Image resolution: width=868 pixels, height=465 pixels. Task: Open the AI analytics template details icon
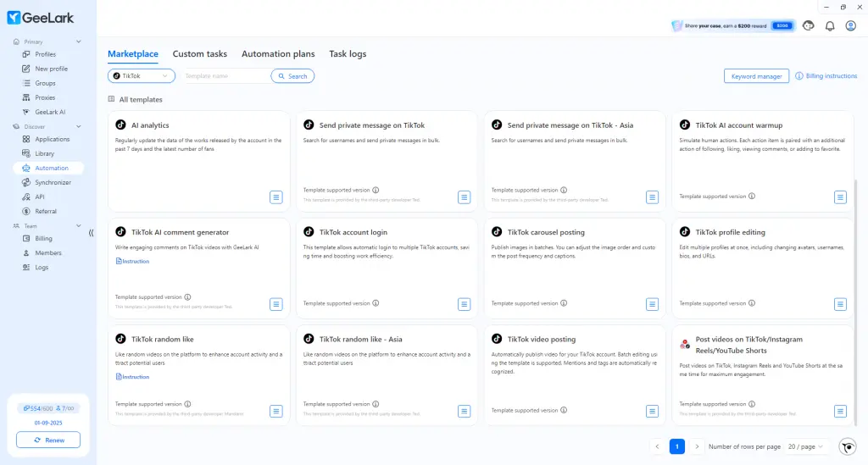click(275, 197)
